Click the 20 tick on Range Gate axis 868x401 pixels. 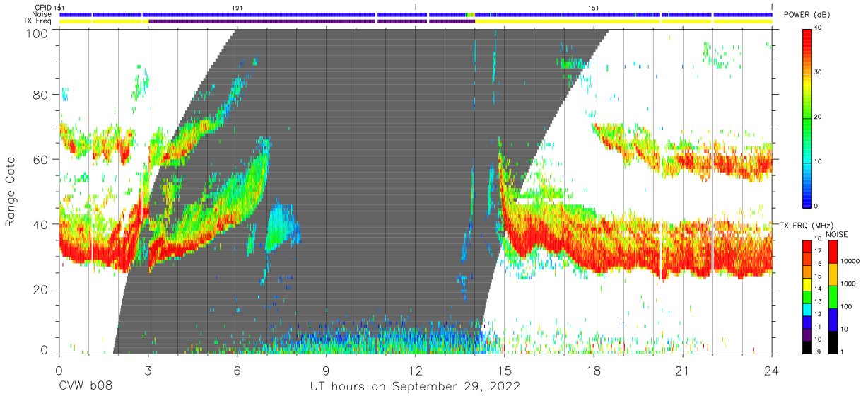[x=40, y=289]
